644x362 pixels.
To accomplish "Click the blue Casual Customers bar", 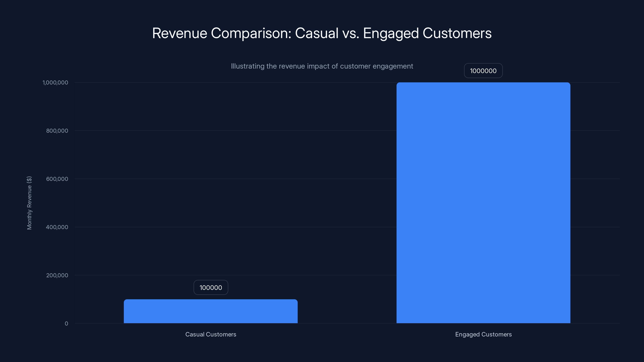I will [x=211, y=312].
